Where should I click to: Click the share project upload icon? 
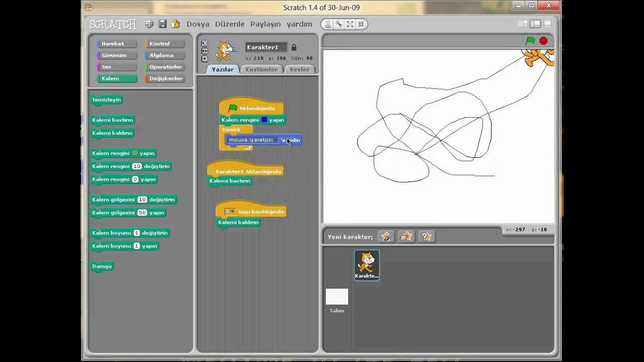point(175,24)
